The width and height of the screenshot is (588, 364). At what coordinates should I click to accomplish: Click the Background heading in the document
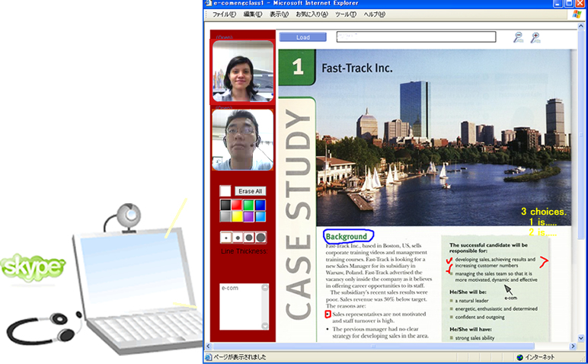pyautogui.click(x=346, y=237)
